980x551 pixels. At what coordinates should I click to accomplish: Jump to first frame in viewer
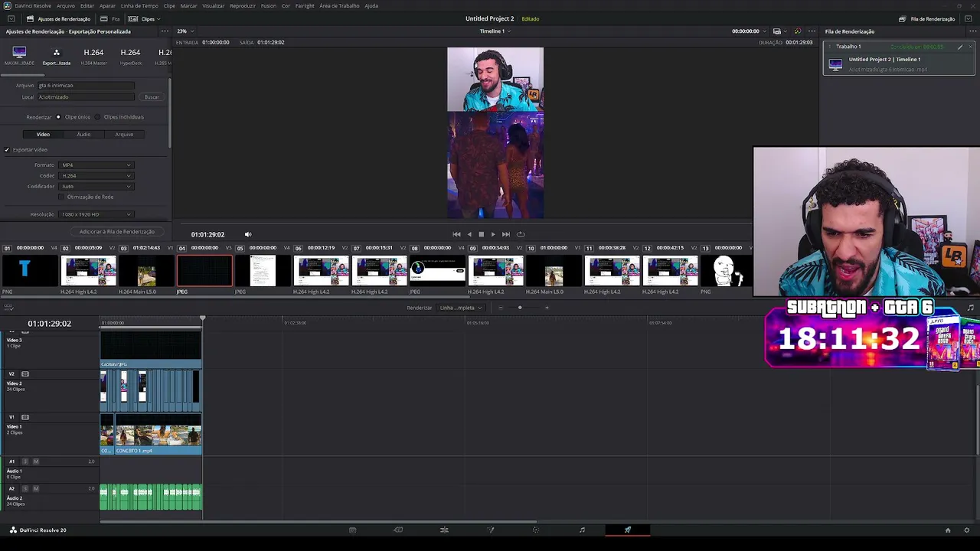(x=456, y=234)
